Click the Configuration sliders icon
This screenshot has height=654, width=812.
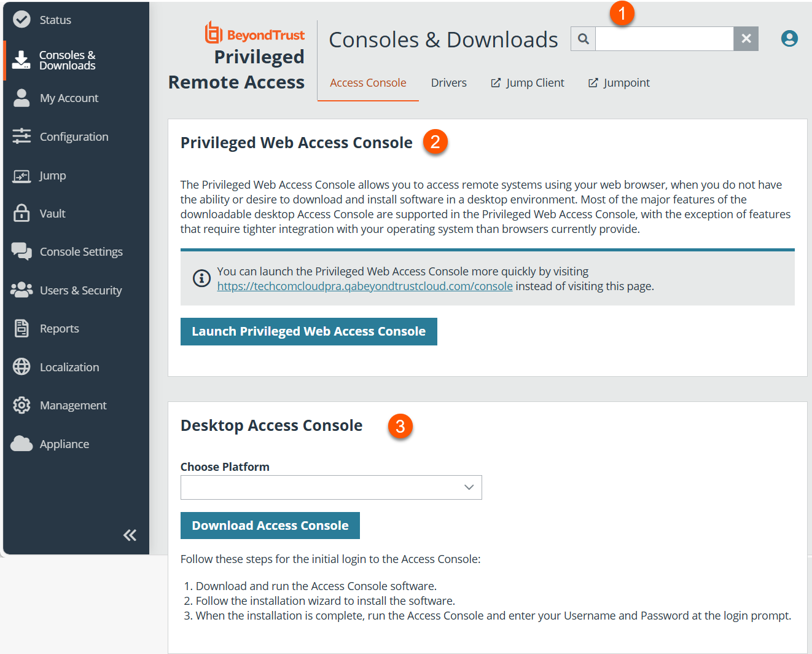click(21, 136)
